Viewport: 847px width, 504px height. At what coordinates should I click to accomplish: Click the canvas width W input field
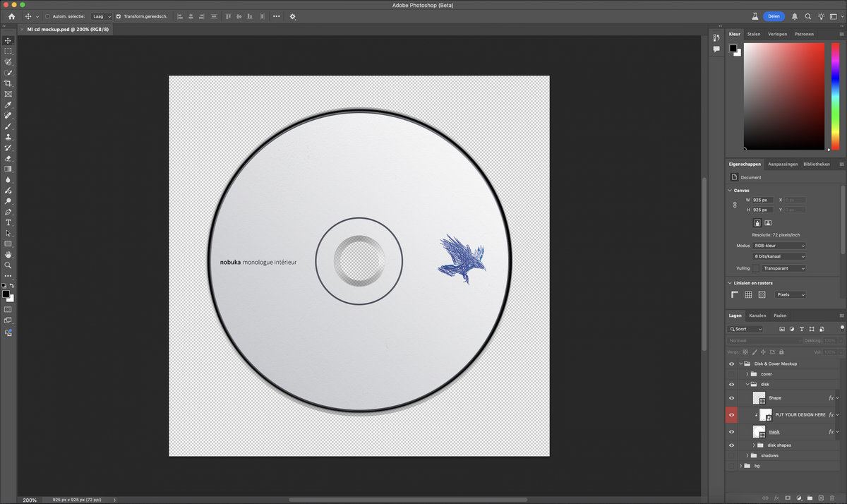point(762,200)
